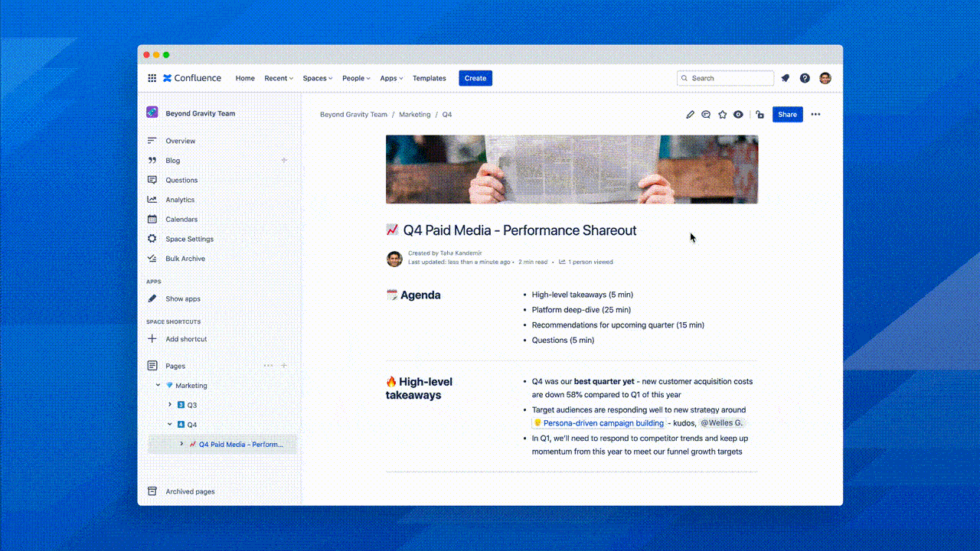Click the Show apps pencil icon
This screenshot has height=551, width=980.
coord(152,298)
